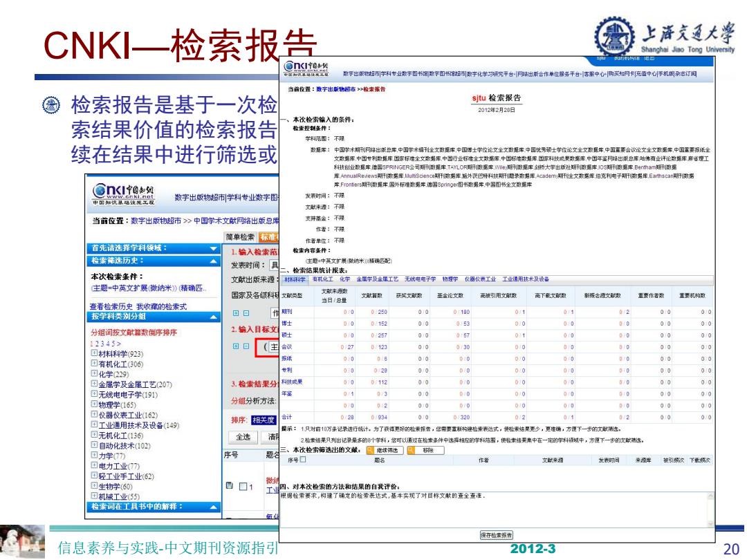Click the 期刊 row link in statistics table

click(x=287, y=311)
